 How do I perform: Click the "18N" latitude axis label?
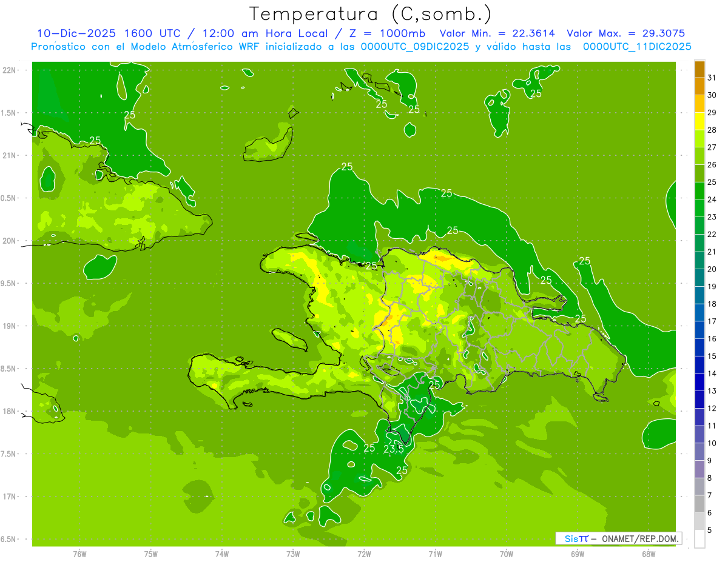coord(10,411)
